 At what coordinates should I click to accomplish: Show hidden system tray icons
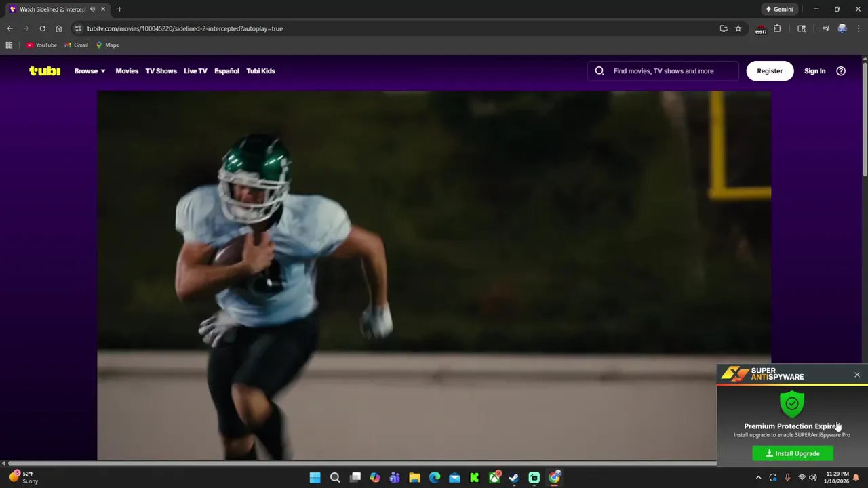click(x=758, y=477)
